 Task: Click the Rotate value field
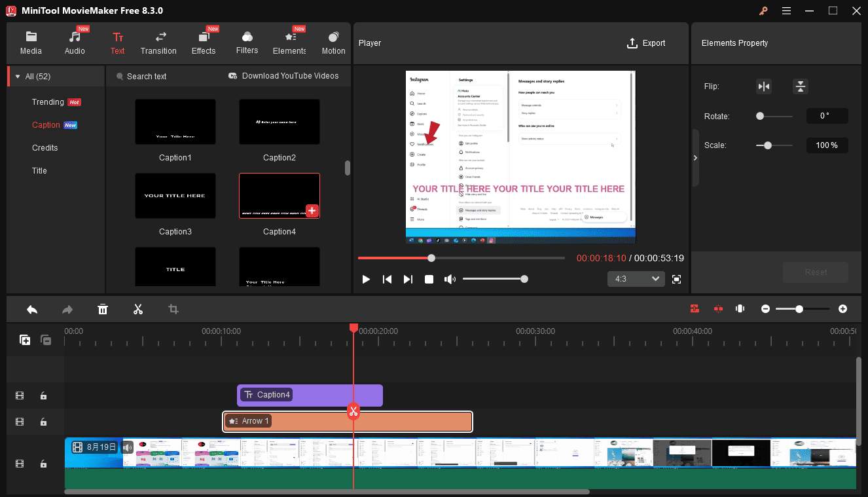827,116
